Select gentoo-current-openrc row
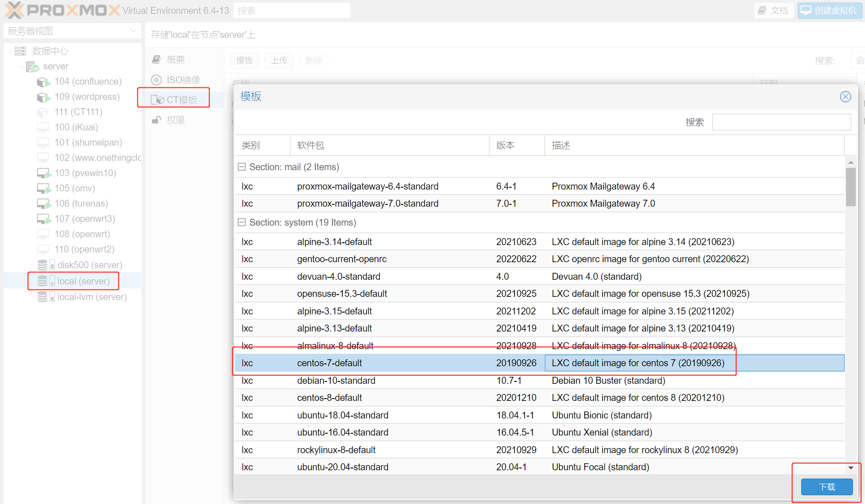The width and height of the screenshot is (865, 504). click(x=539, y=259)
